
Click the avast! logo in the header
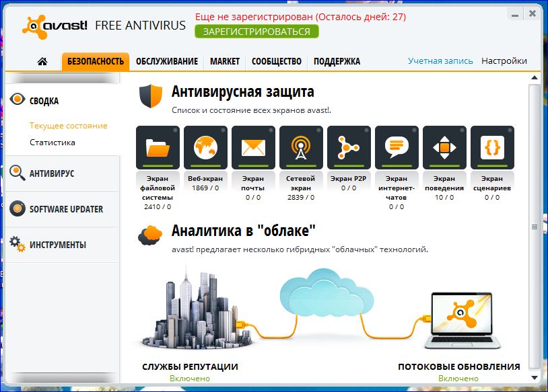coord(55,26)
